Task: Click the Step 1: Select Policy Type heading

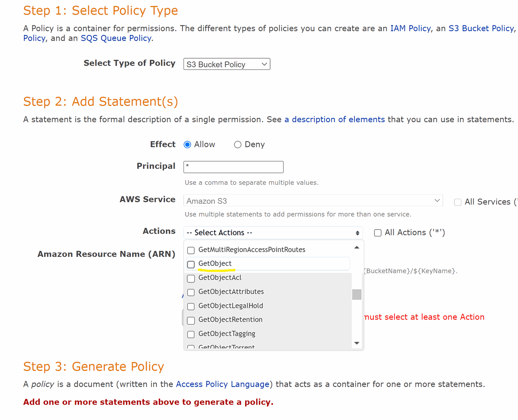Action: [x=101, y=10]
